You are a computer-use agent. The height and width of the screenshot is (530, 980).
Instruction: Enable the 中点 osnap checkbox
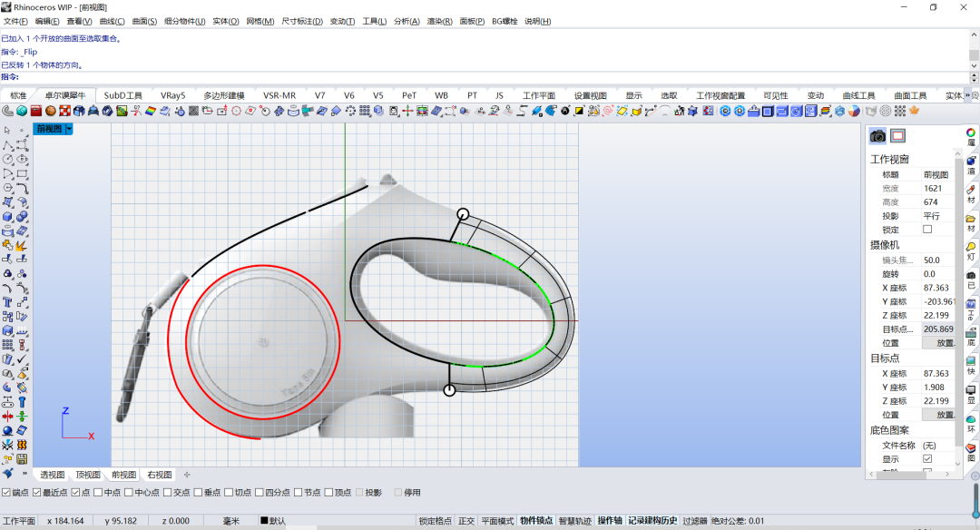pyautogui.click(x=98, y=493)
